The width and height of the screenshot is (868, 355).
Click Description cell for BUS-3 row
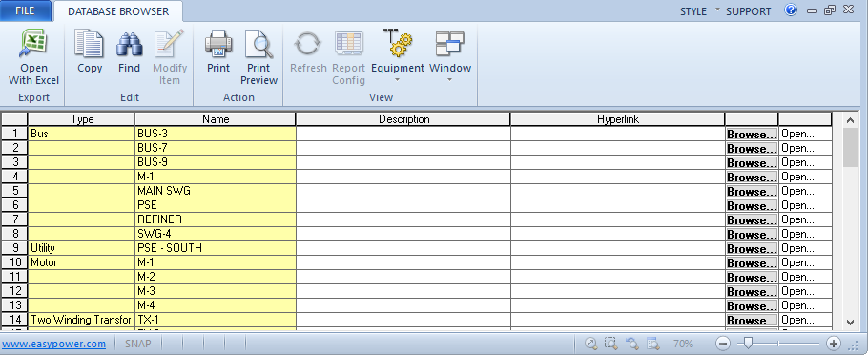pos(403,134)
